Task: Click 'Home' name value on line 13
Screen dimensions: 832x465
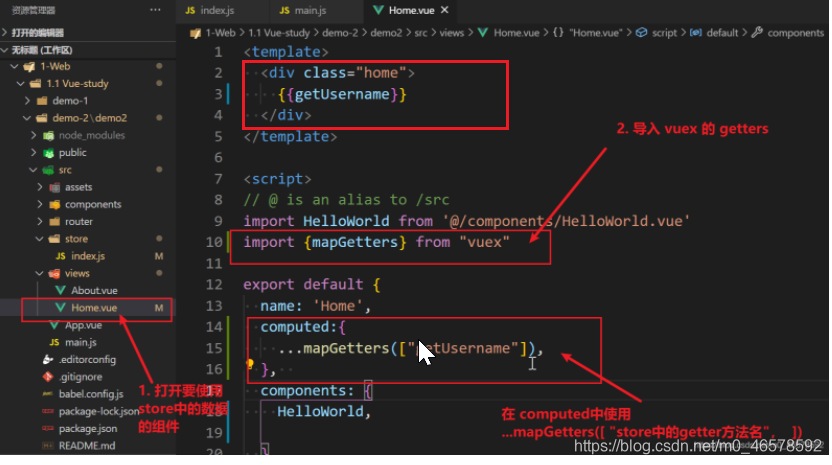Action: (337, 306)
